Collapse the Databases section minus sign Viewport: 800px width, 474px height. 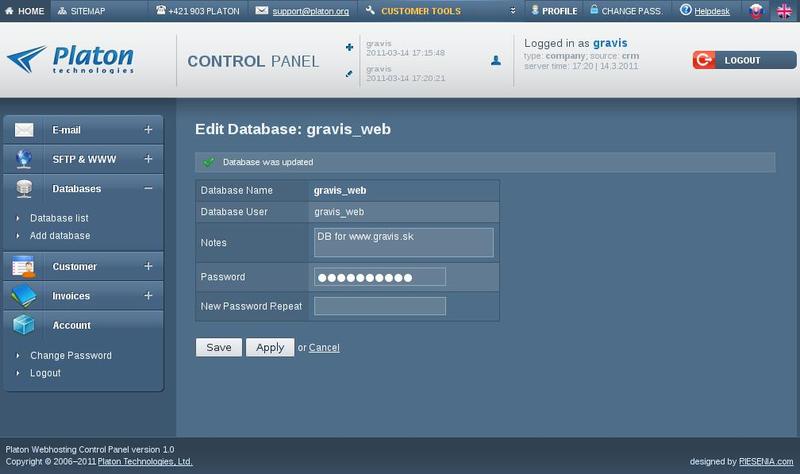point(148,188)
